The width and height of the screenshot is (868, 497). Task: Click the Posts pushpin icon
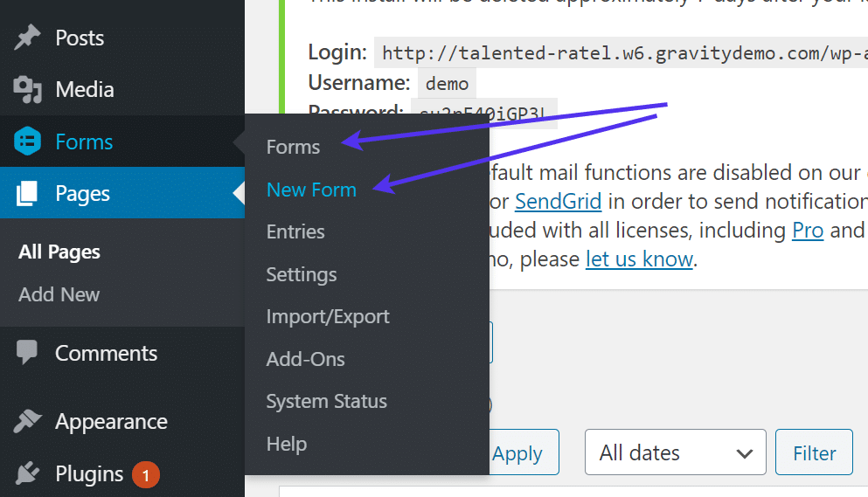point(28,38)
